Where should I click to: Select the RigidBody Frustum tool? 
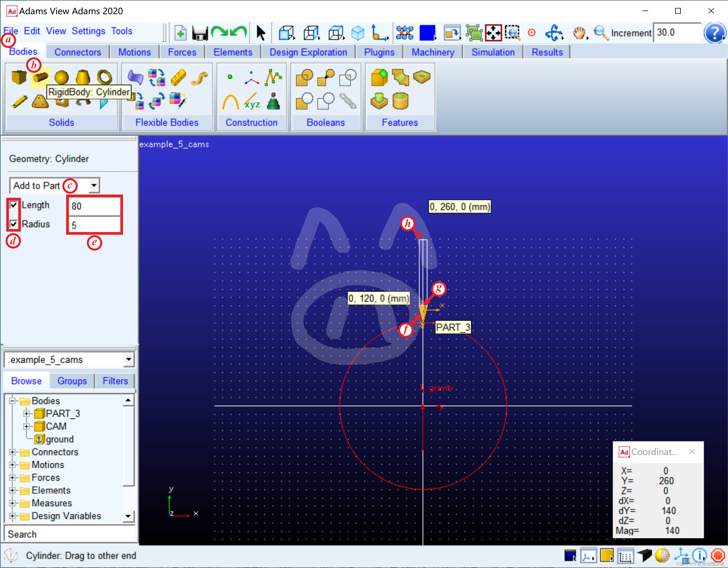click(x=83, y=77)
